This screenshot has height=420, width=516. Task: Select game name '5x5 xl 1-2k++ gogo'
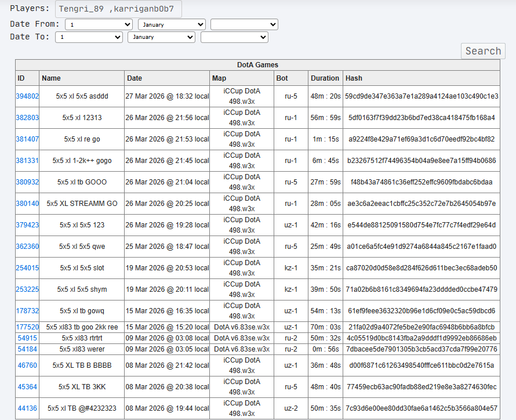coord(82,161)
